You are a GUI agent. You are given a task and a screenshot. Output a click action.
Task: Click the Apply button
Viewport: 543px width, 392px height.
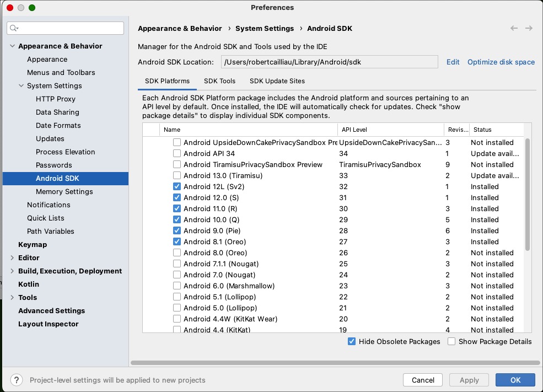coord(469,380)
